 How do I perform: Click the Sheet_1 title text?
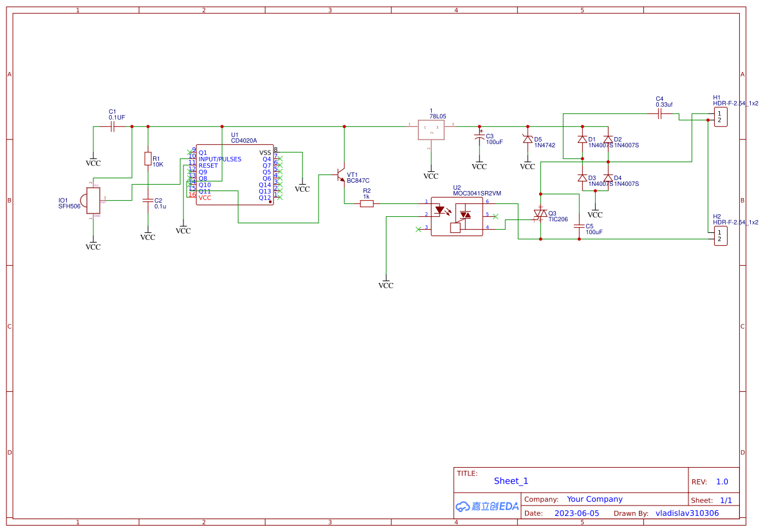[x=510, y=481]
